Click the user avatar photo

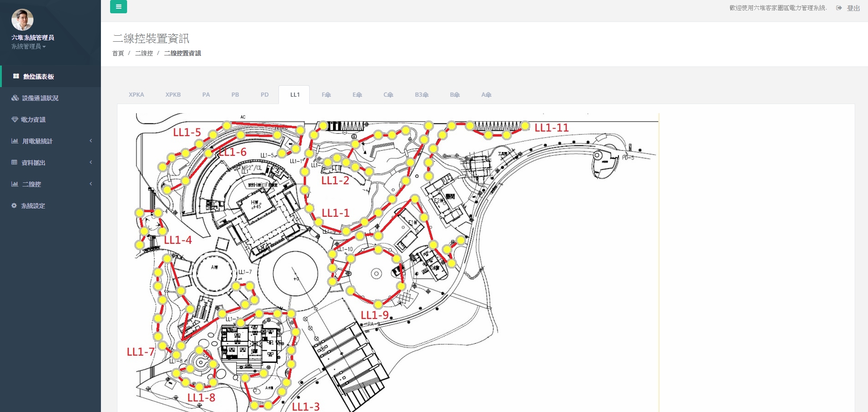22,20
